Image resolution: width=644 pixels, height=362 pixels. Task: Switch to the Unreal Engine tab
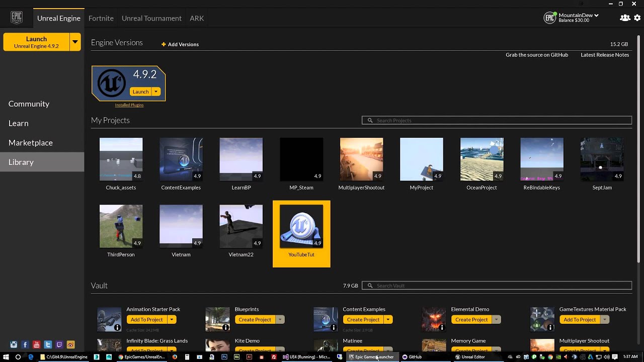pos(59,18)
